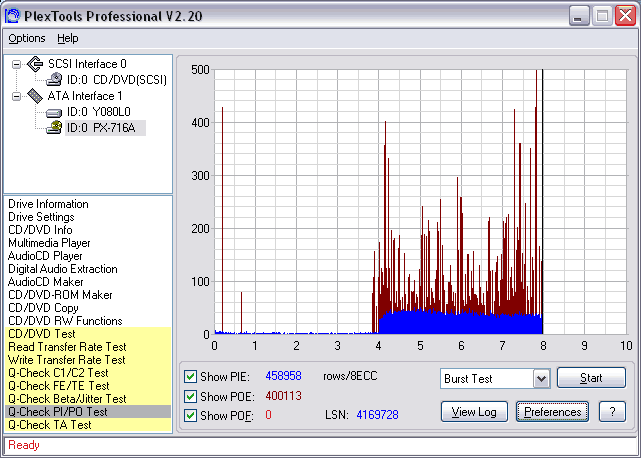Select Q-Check Beta/Jitter Test
This screenshot has width=641, height=458.
click(88, 399)
